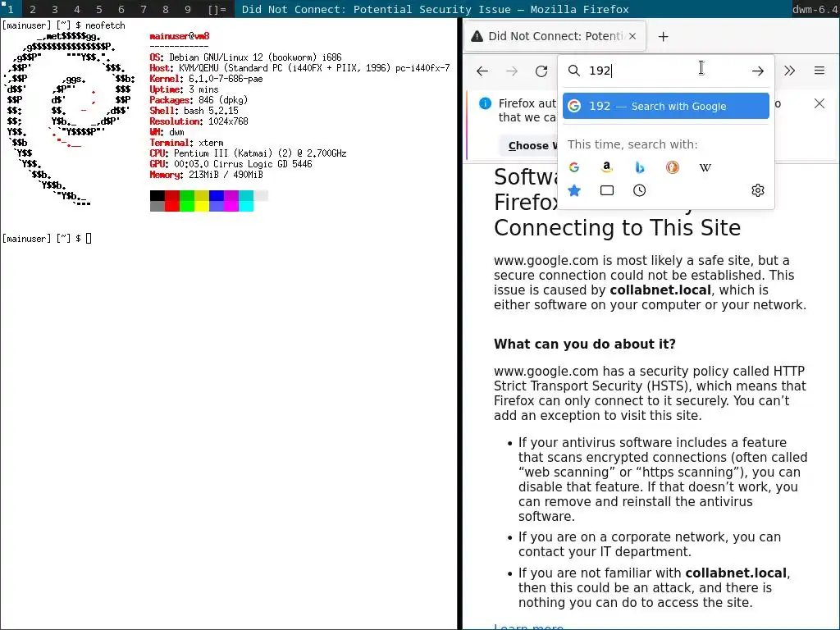840x630 pixels.
Task: Click the mainuser@vm8 neofetch header
Action: (180, 36)
